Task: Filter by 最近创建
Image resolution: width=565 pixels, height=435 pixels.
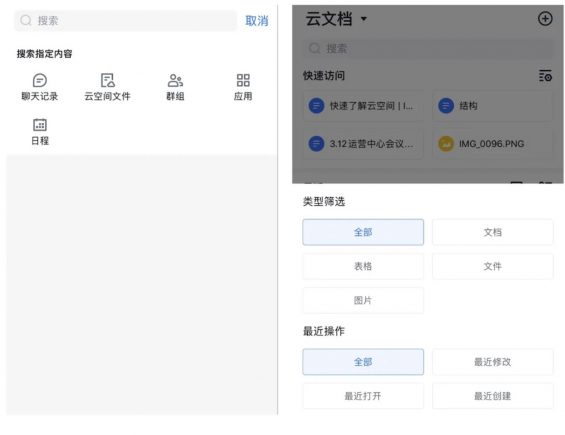Action: click(x=493, y=396)
